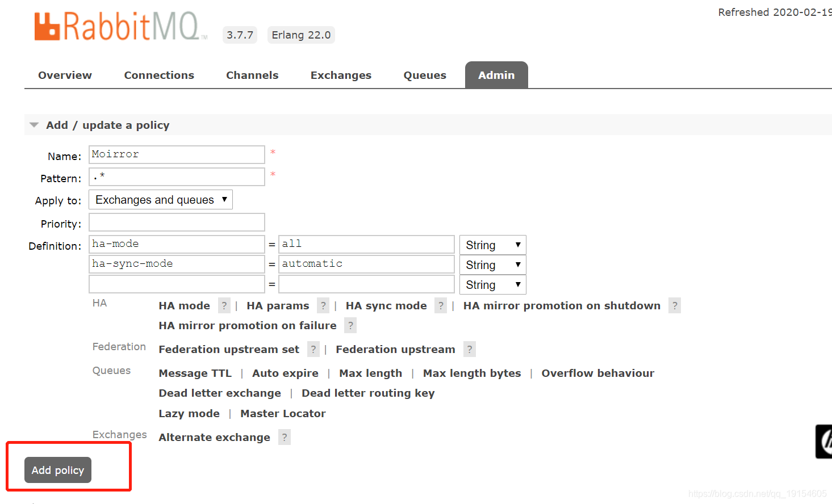The width and height of the screenshot is (832, 504).
Task: Open help for HA mirror promotion on failure
Action: coord(350,326)
